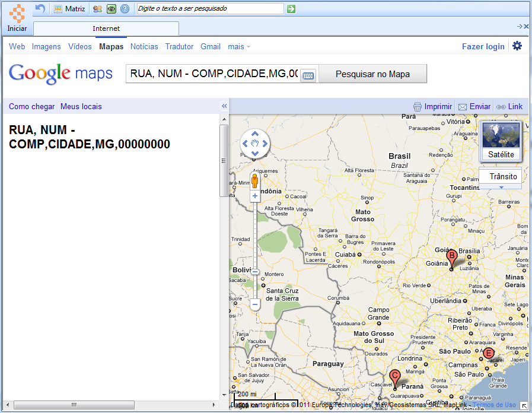Open the Vídeos link
This screenshot has width=532, height=413.
coord(79,46)
